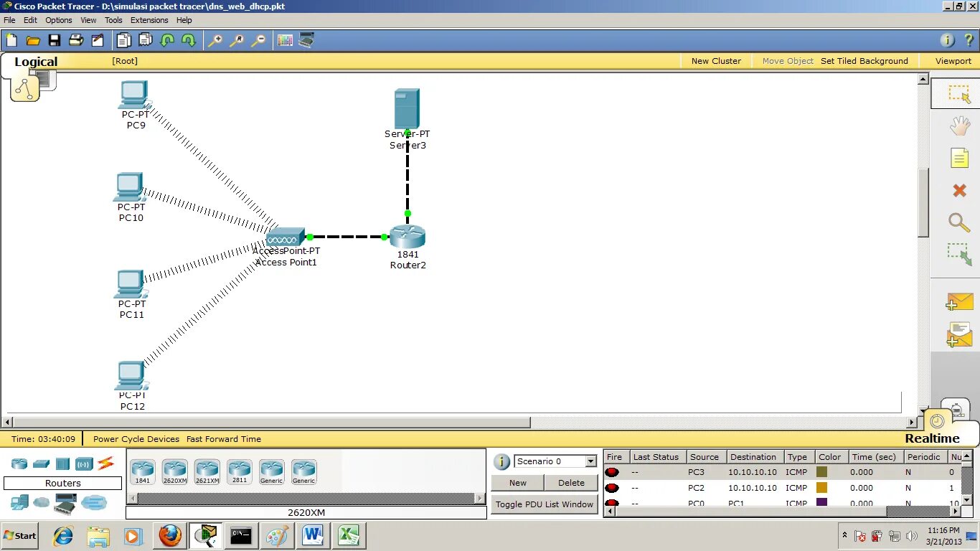Viewport: 980px width, 551px height.
Task: Pick the 2811 router model
Action: click(x=239, y=472)
